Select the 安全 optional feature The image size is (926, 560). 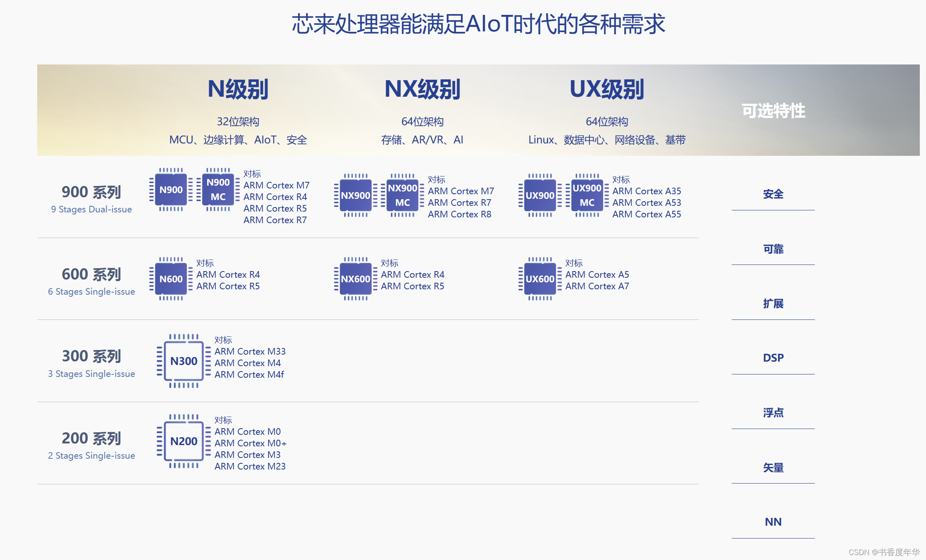point(773,194)
